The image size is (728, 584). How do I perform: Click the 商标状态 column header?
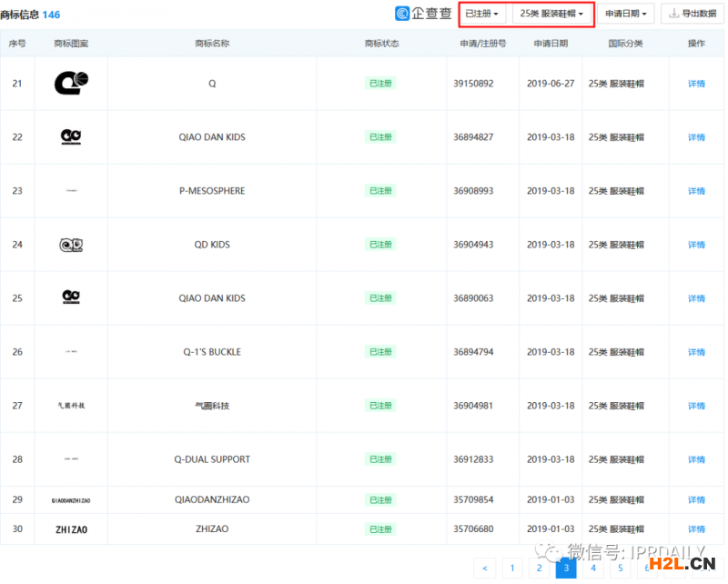[381, 44]
